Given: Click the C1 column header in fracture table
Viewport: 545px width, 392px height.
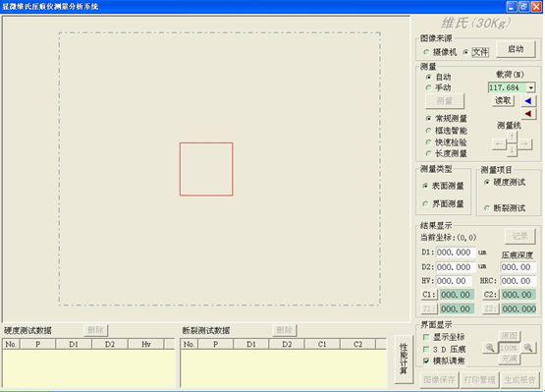Looking at the screenshot, I should tap(322, 344).
